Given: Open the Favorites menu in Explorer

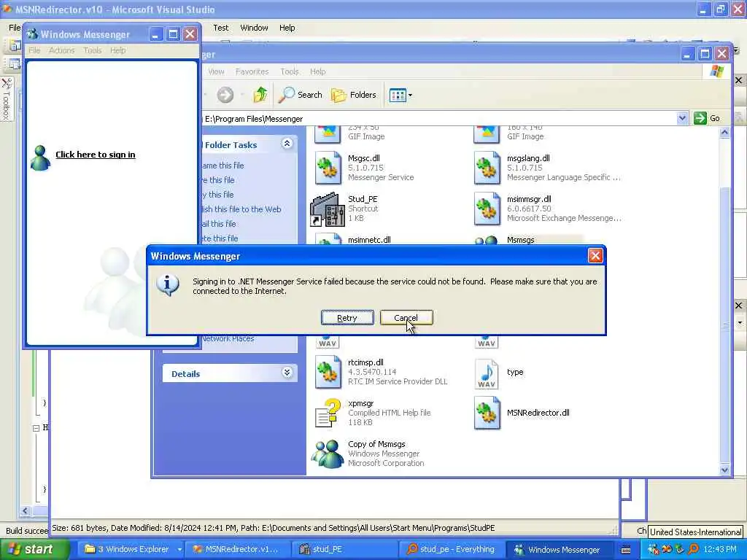Looking at the screenshot, I should (x=252, y=71).
